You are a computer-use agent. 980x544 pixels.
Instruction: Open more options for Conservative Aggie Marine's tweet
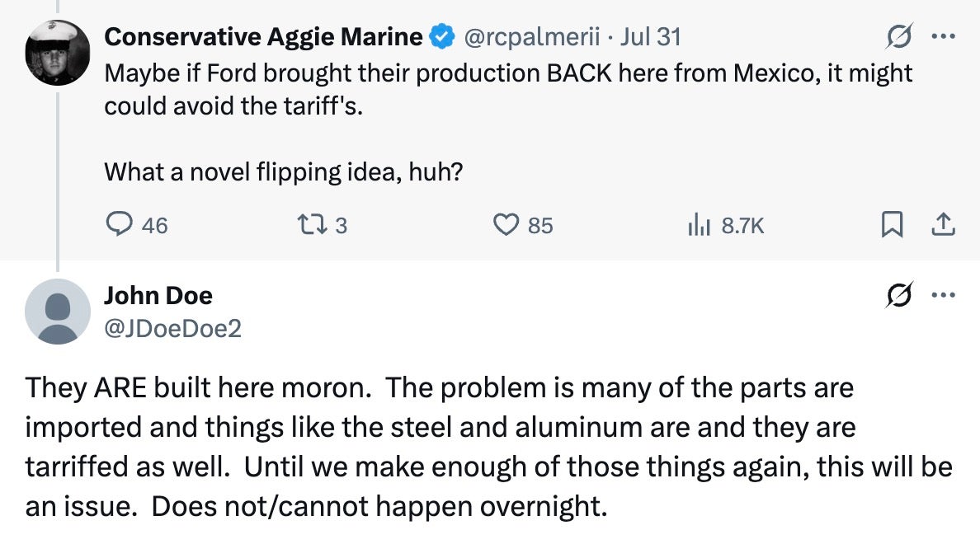(x=941, y=36)
